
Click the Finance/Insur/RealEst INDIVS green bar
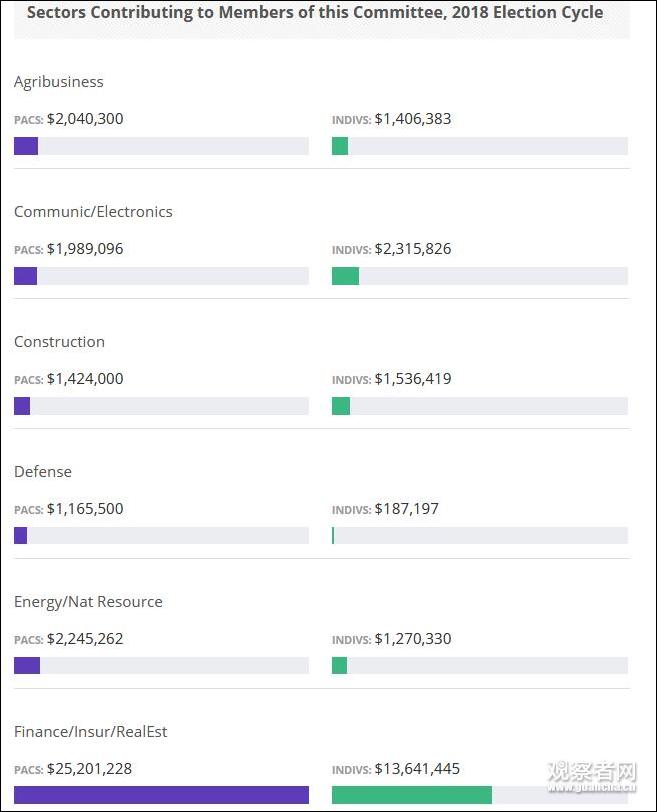[412, 795]
